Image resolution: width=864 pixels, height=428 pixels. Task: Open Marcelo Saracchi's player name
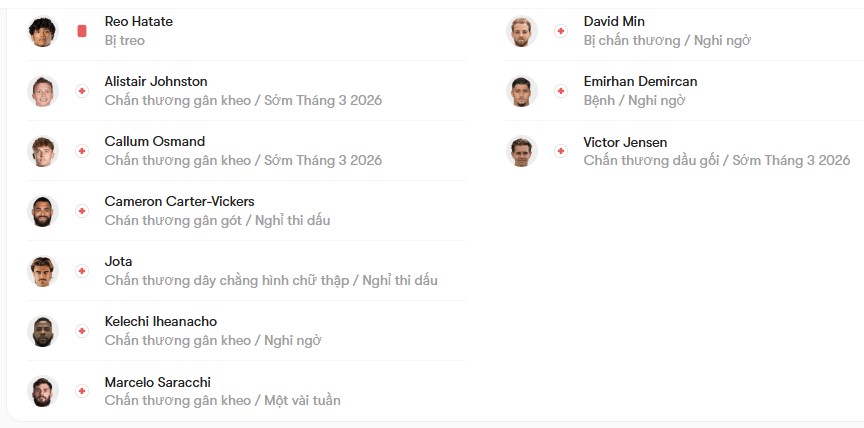click(x=158, y=382)
